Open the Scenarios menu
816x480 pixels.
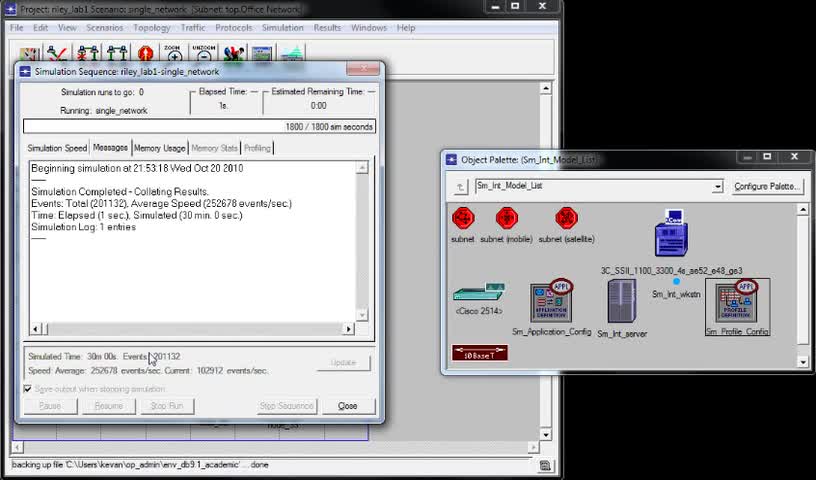tap(105, 28)
